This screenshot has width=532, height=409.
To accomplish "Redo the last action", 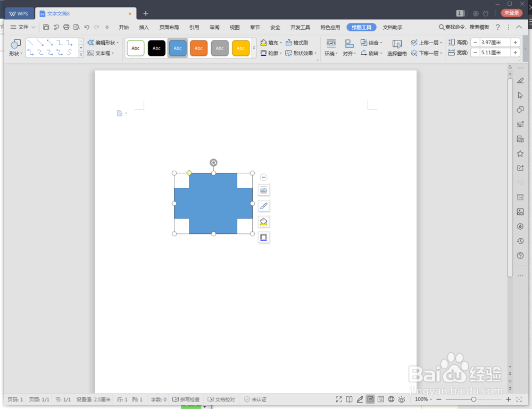I will (97, 27).
